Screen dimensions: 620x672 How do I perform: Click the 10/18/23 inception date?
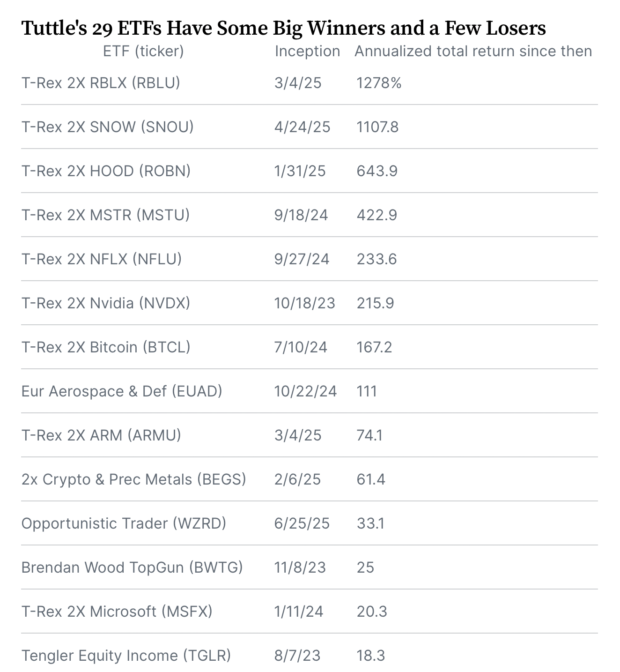[x=304, y=303]
